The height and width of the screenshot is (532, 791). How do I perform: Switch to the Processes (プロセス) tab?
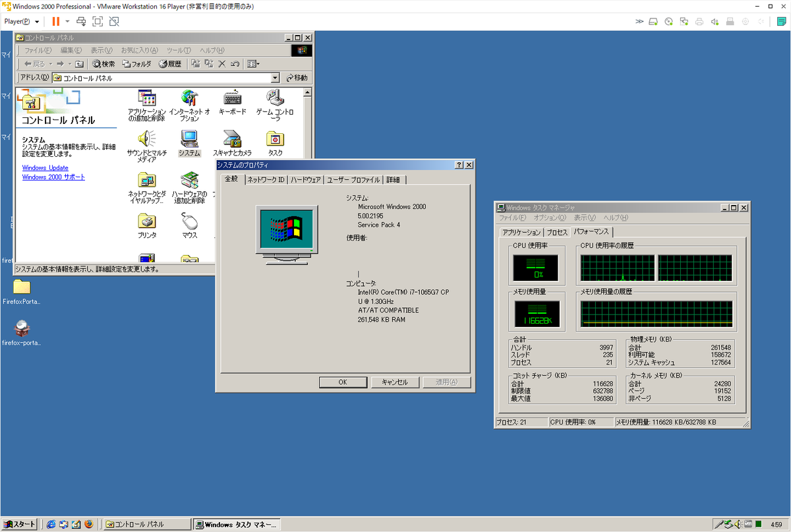pos(557,233)
